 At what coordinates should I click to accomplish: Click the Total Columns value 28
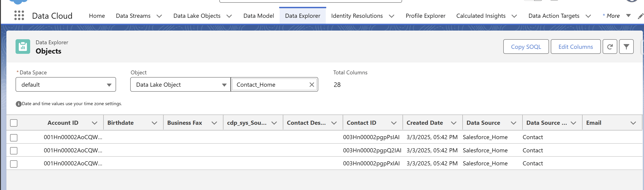(337, 85)
